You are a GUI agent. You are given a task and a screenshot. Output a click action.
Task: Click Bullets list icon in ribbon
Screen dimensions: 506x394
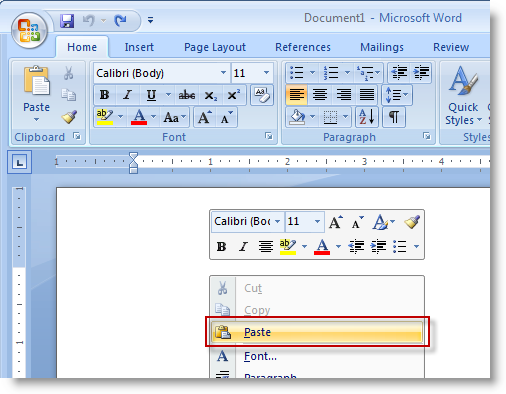tap(296, 73)
